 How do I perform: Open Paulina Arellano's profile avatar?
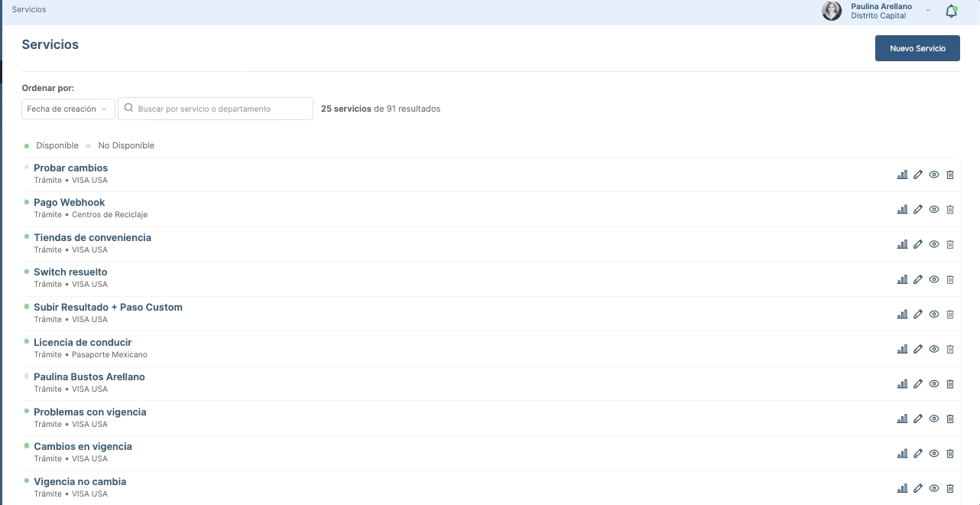coord(832,11)
